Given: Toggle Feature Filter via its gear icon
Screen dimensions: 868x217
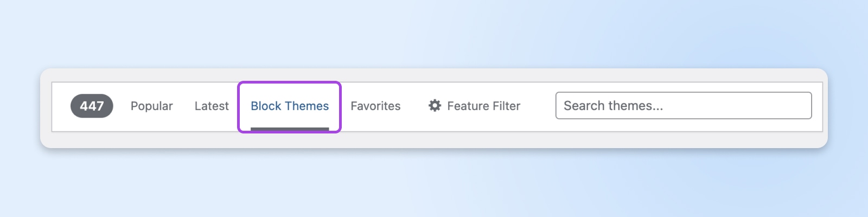Looking at the screenshot, I should coord(435,106).
